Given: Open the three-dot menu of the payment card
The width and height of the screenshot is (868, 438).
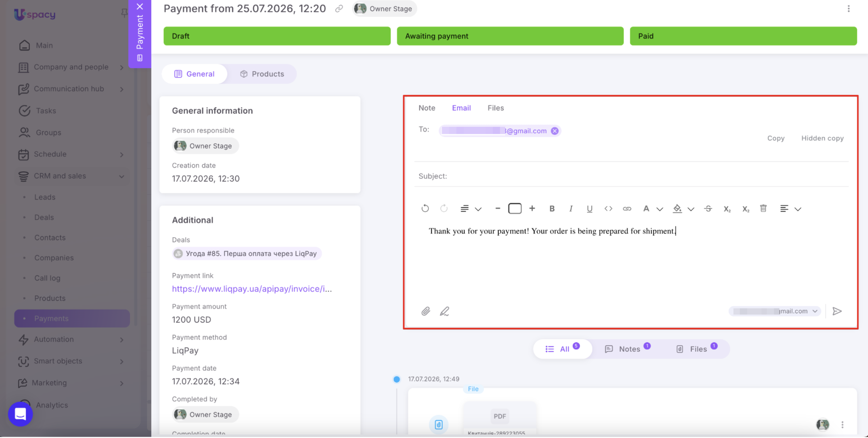Looking at the screenshot, I should (x=848, y=9).
